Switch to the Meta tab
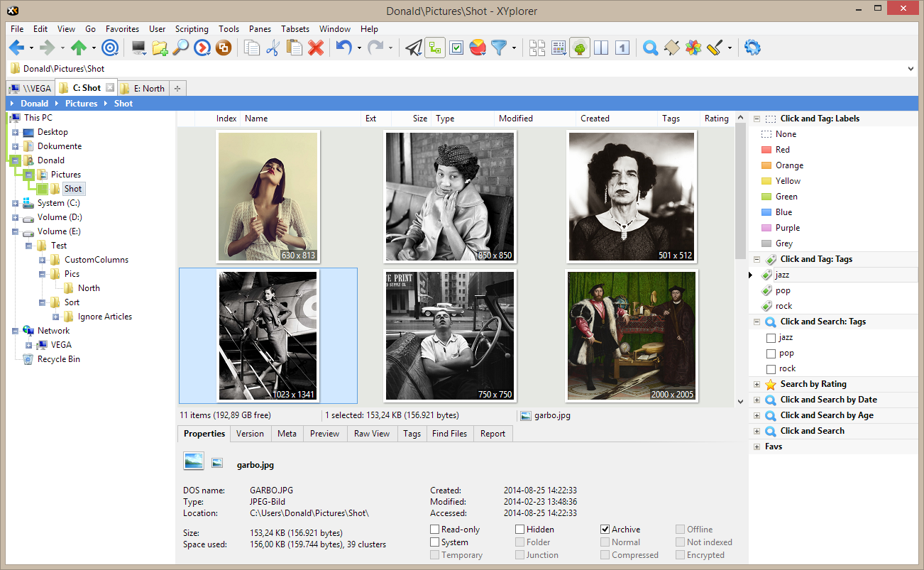Viewport: 924px width, 570px height. (287, 434)
